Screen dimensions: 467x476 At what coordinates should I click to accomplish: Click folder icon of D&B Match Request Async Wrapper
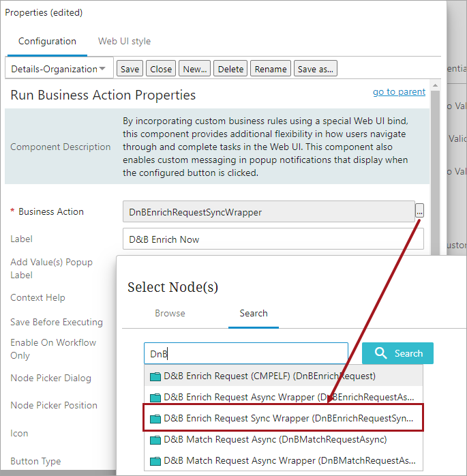155,460
